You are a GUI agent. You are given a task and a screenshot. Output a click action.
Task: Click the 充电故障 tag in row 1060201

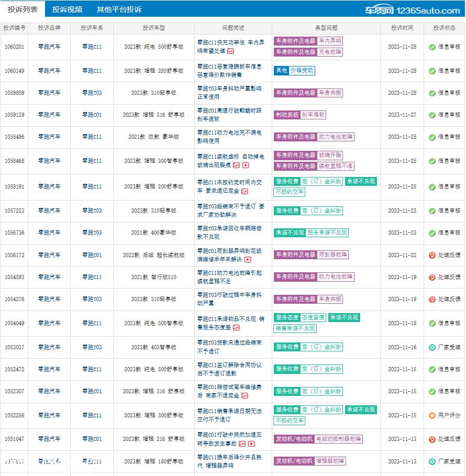[x=330, y=52]
